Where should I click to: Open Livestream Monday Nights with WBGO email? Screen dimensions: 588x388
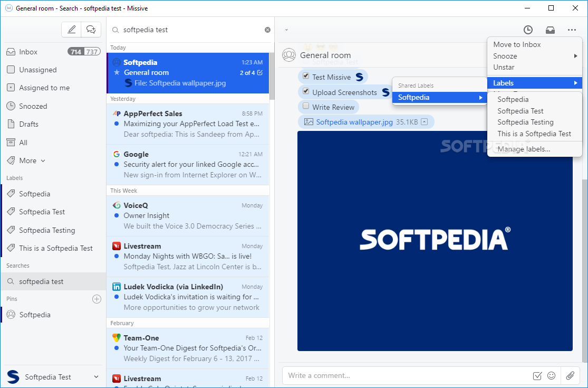click(188, 257)
